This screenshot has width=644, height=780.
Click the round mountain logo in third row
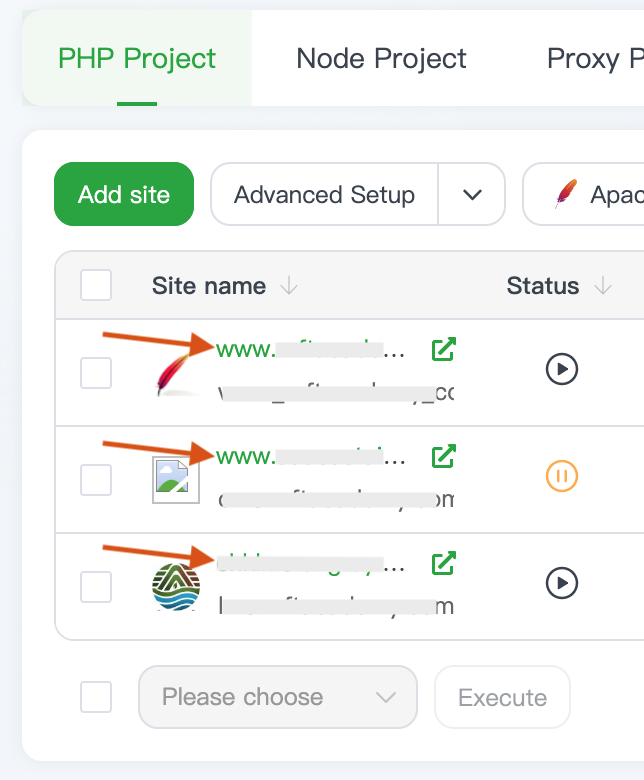(176, 587)
